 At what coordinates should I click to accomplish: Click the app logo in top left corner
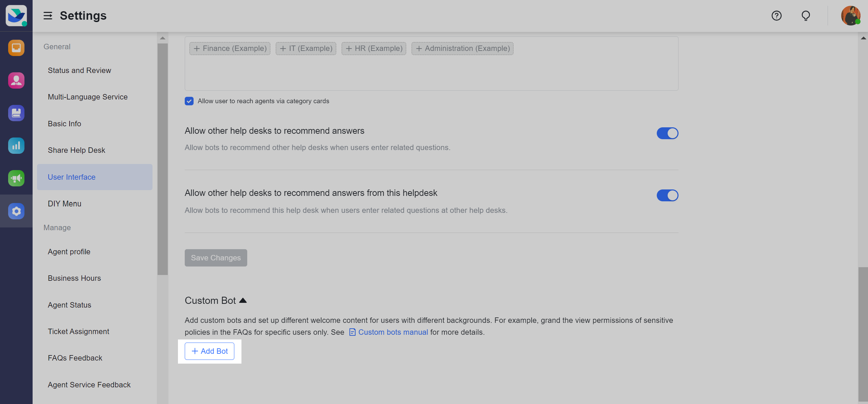16,16
